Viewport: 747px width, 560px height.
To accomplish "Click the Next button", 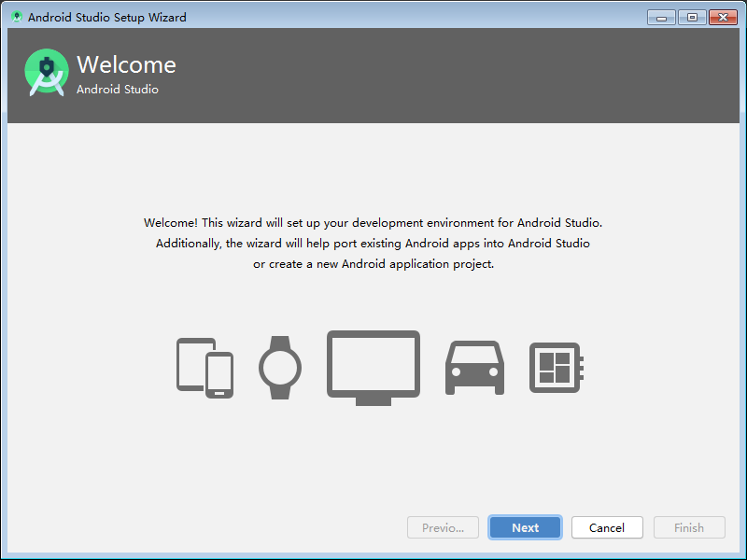I will click(x=525, y=527).
